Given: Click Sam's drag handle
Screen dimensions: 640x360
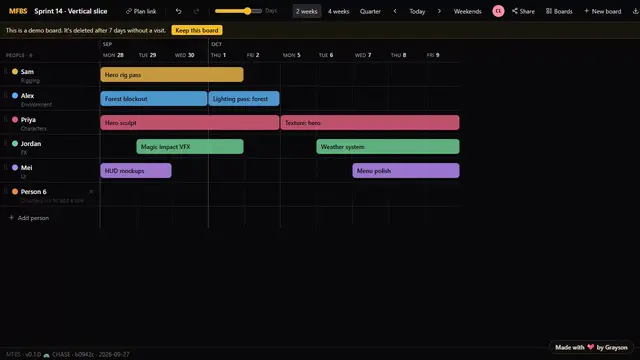Looking at the screenshot, I should tap(5, 71).
